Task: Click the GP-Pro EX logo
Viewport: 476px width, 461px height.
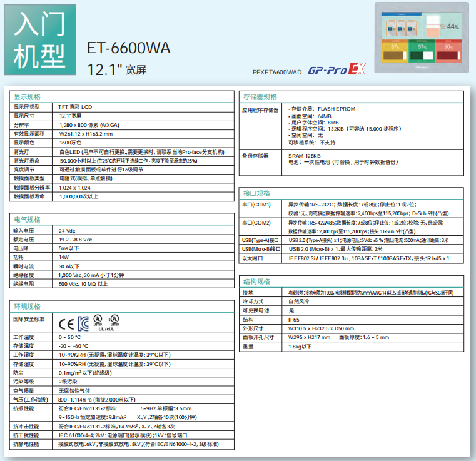Action: point(337,69)
